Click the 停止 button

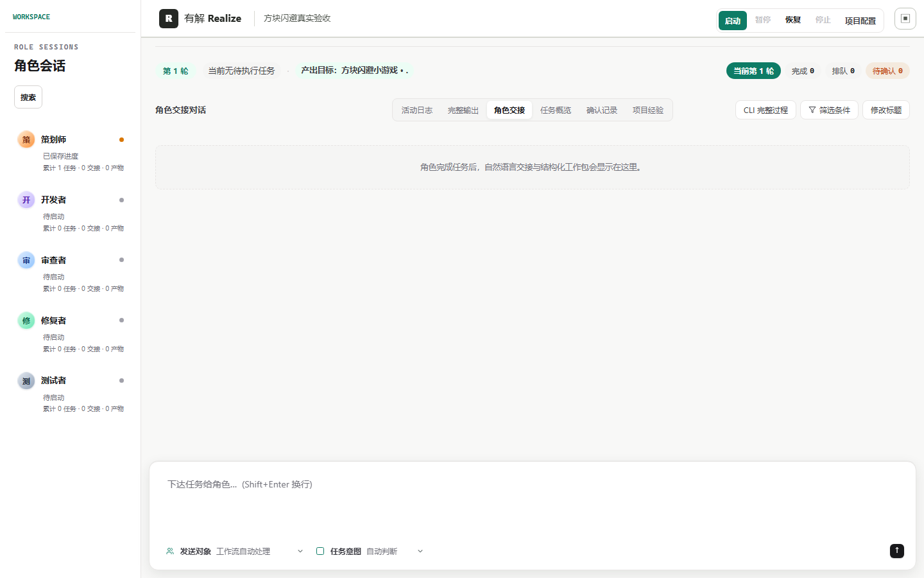(823, 20)
